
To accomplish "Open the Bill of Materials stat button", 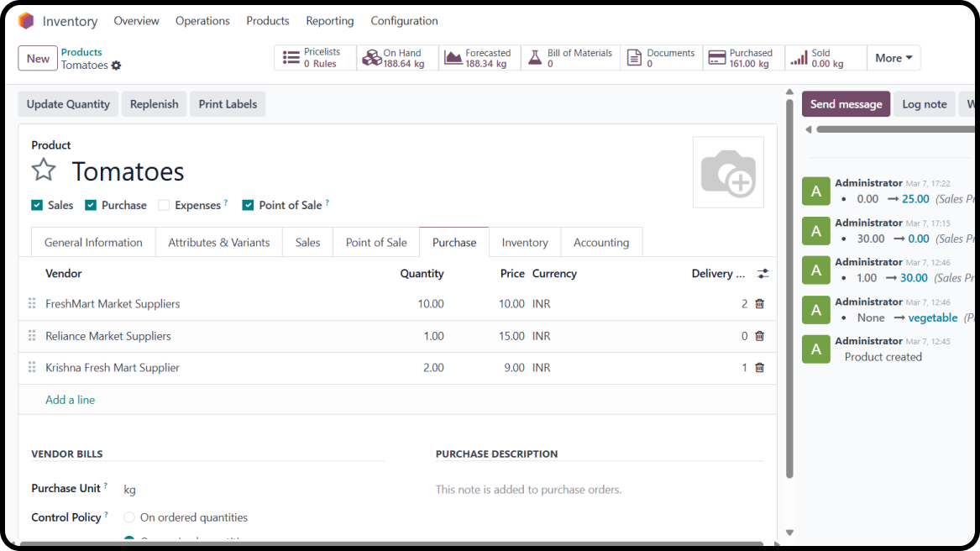I will (x=571, y=58).
